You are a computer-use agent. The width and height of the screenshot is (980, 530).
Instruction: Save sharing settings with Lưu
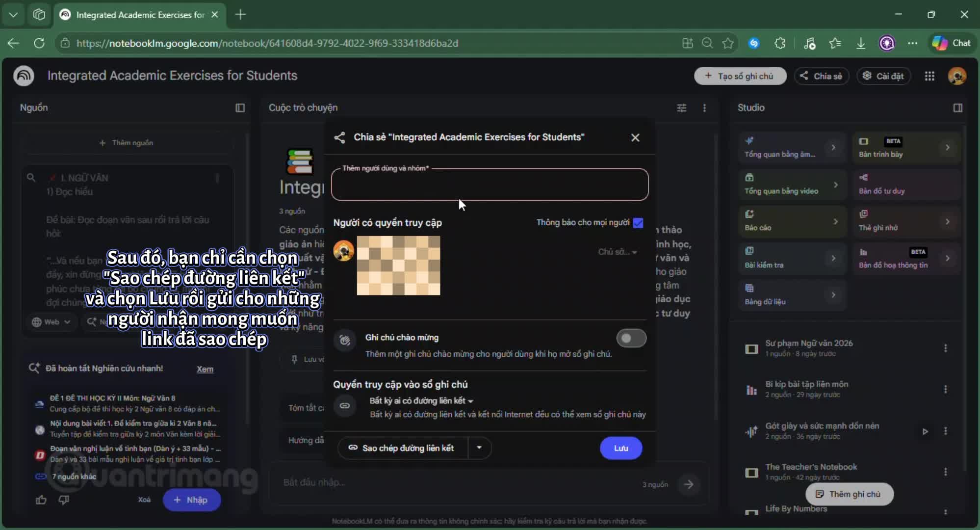[x=621, y=448]
